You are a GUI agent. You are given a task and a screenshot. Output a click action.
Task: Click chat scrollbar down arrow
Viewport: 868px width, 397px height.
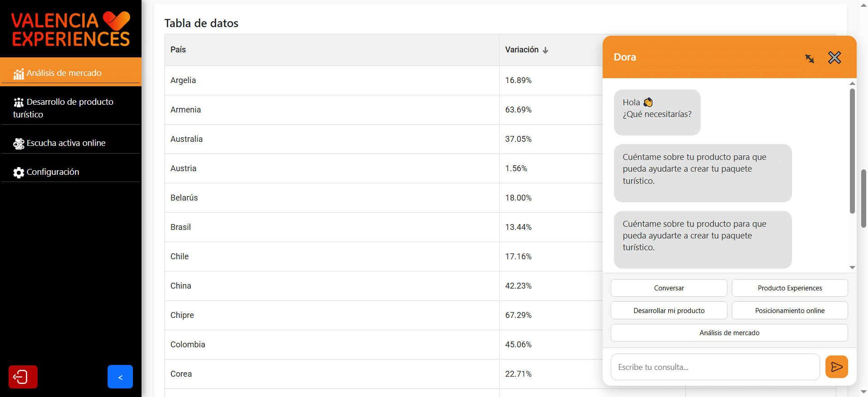(852, 268)
